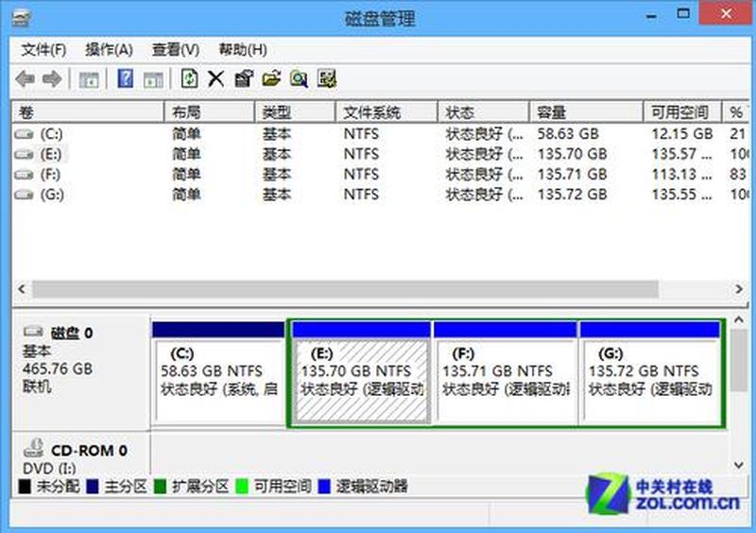Click the 135.71 GB capacity cell in the list
756x533 pixels.
(x=572, y=174)
